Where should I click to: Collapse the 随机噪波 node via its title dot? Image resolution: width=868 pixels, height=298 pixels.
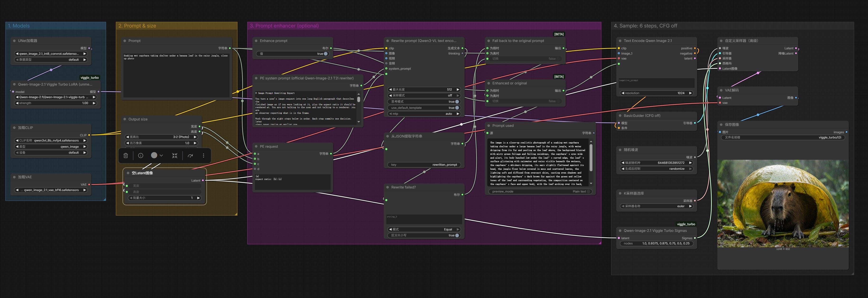[620, 150]
